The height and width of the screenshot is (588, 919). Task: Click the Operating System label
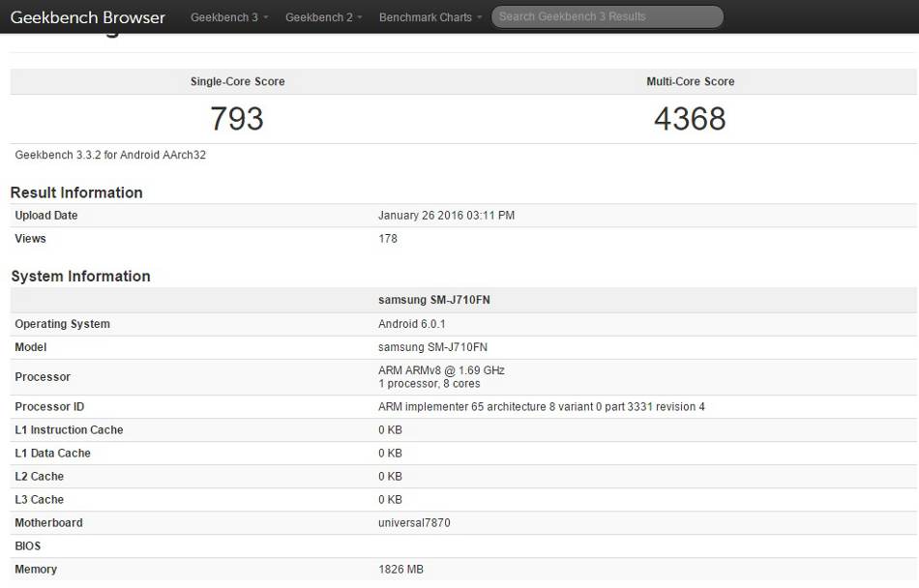click(x=62, y=324)
